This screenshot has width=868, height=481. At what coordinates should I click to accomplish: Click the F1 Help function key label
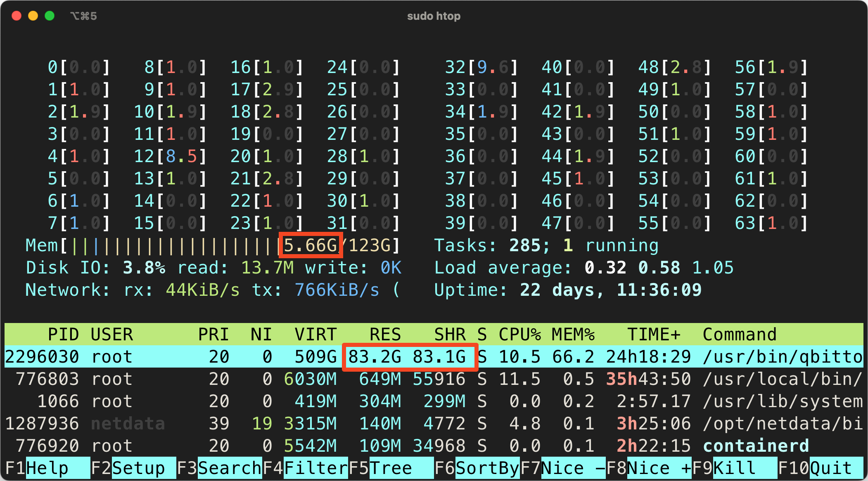point(47,468)
